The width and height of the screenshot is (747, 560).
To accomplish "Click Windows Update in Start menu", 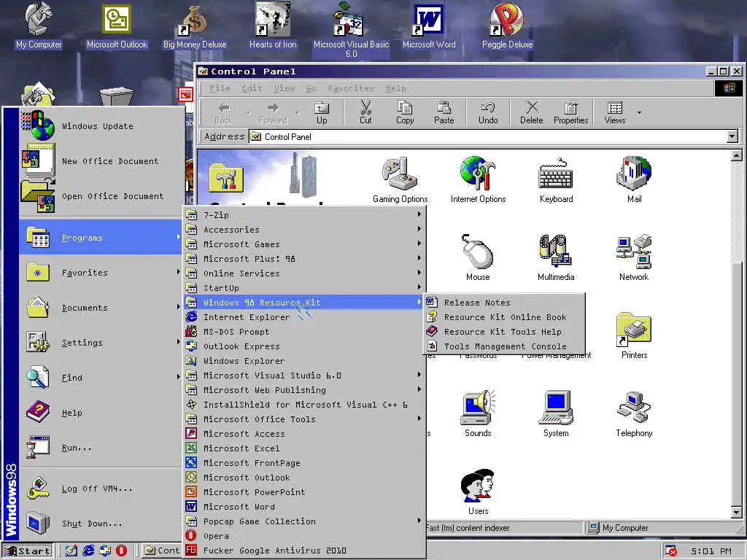I will [101, 126].
